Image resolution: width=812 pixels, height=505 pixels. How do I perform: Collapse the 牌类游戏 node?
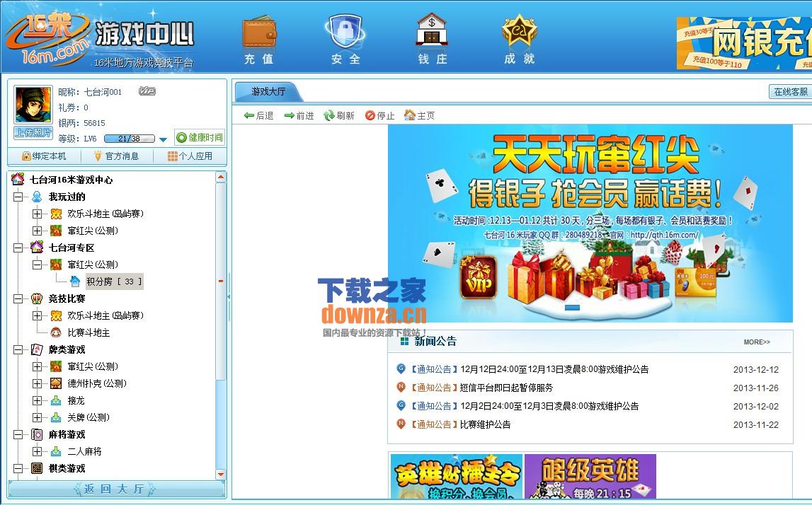click(18, 350)
